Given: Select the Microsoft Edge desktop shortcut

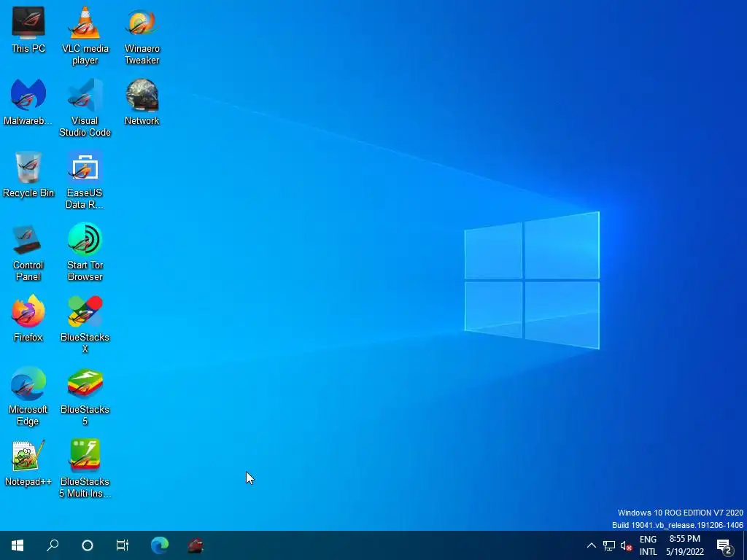Looking at the screenshot, I should point(28,397).
